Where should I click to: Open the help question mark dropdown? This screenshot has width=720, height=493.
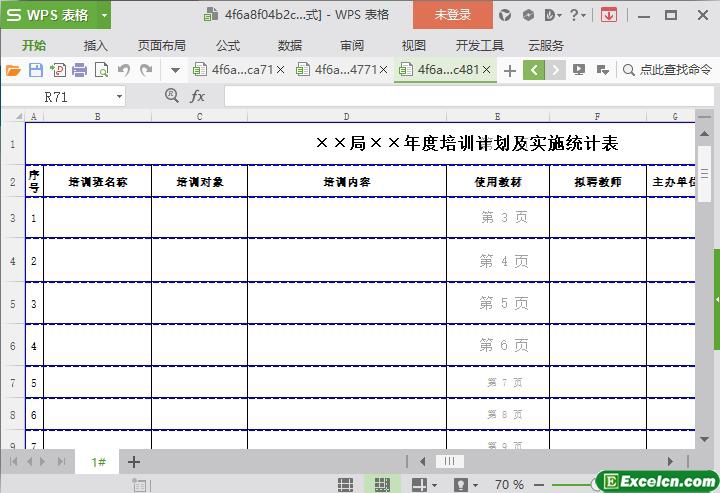pos(578,16)
